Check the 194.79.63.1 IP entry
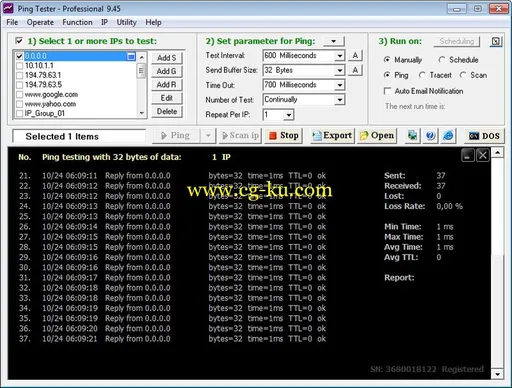This screenshot has height=388, width=512. (x=20, y=75)
